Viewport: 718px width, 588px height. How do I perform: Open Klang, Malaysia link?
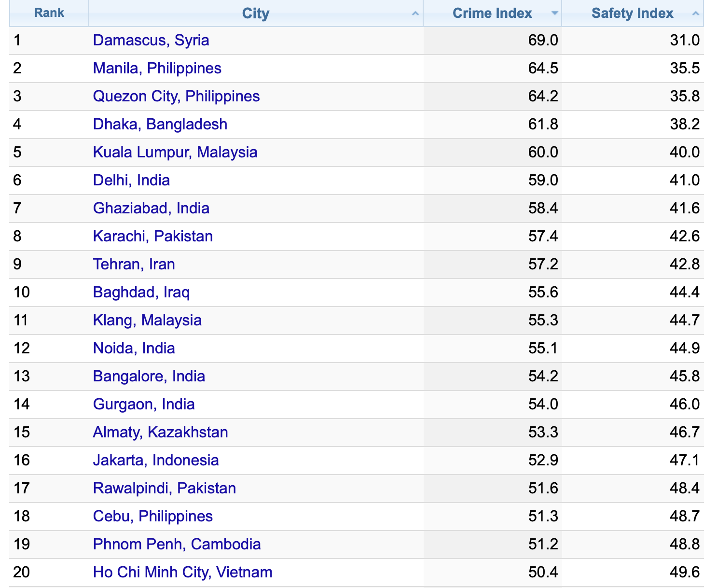(x=147, y=320)
